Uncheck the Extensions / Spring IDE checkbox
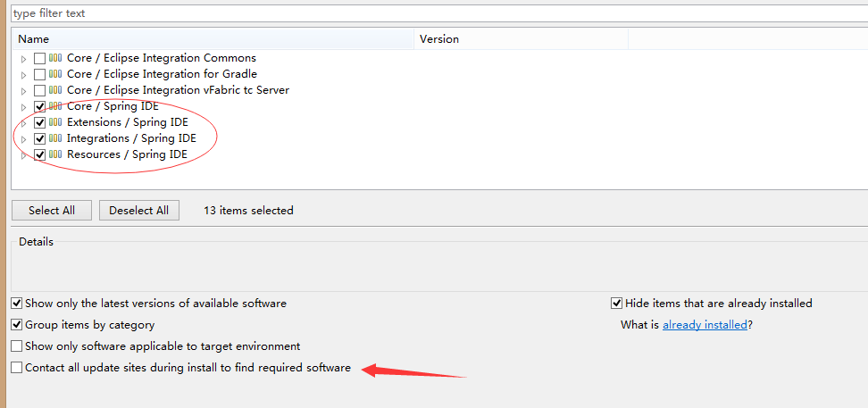The width and height of the screenshot is (868, 408). click(x=39, y=122)
